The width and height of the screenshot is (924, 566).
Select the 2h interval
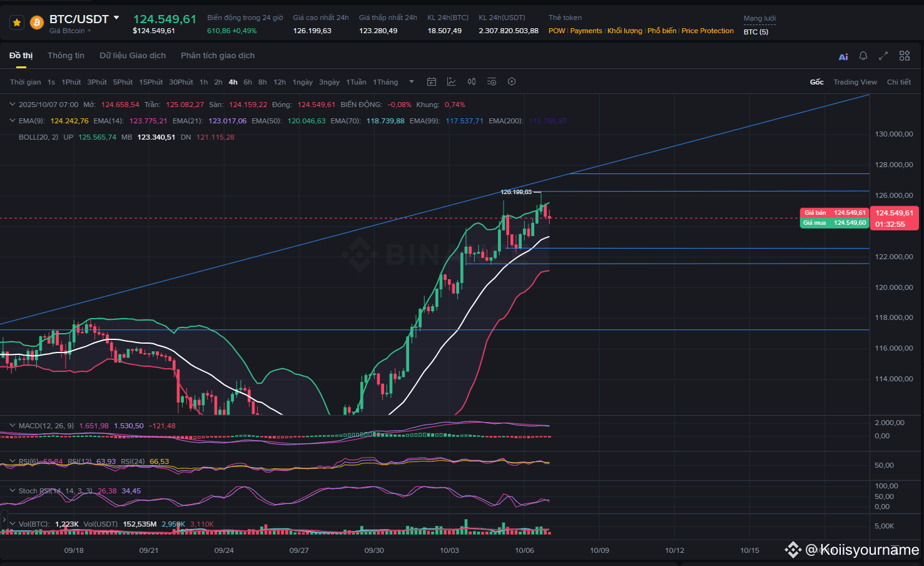[x=218, y=82]
